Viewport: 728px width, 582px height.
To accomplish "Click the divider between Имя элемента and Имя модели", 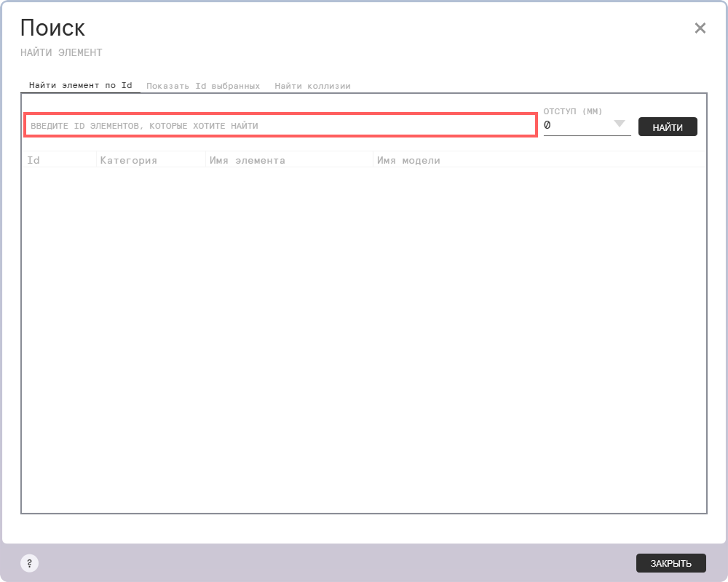I will [x=373, y=160].
